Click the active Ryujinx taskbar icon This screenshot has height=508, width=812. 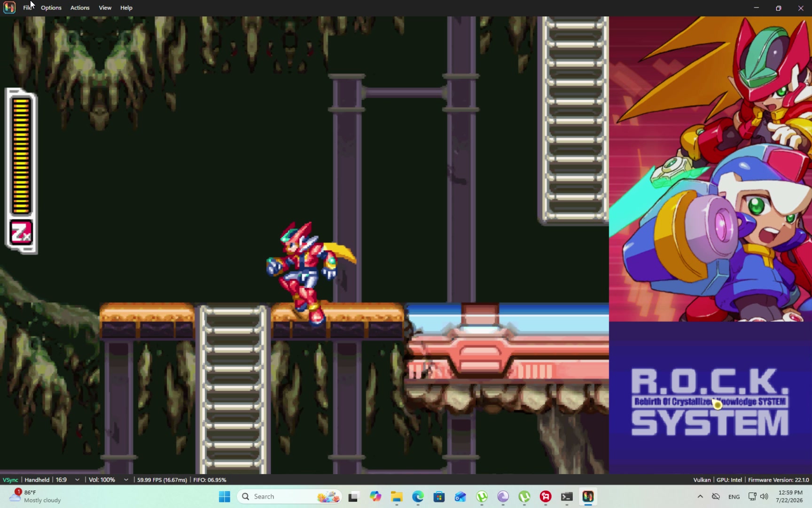pyautogui.click(x=588, y=497)
